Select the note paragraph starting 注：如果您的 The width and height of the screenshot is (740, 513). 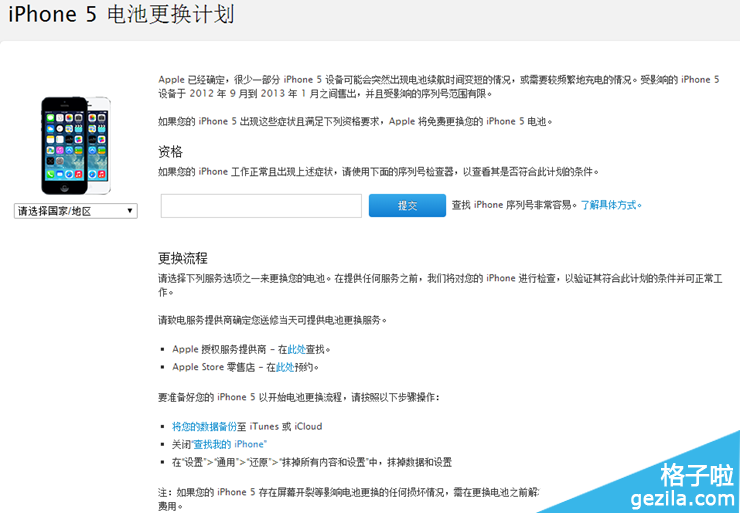(348, 499)
